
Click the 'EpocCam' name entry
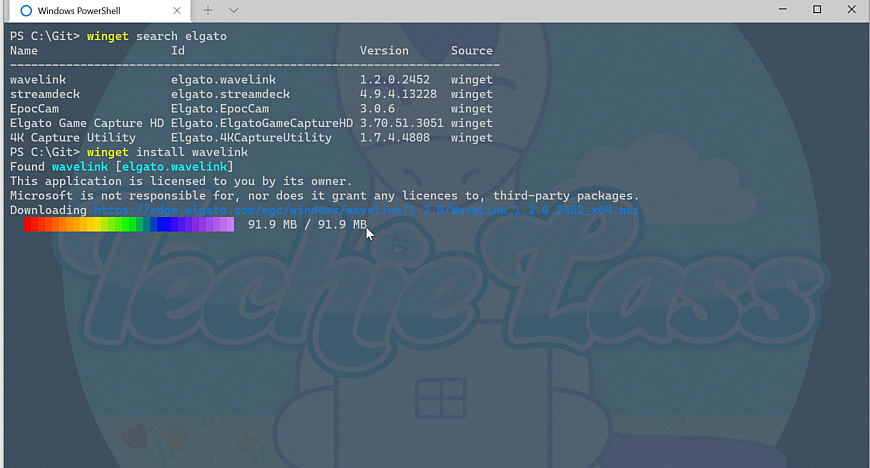pyautogui.click(x=34, y=108)
